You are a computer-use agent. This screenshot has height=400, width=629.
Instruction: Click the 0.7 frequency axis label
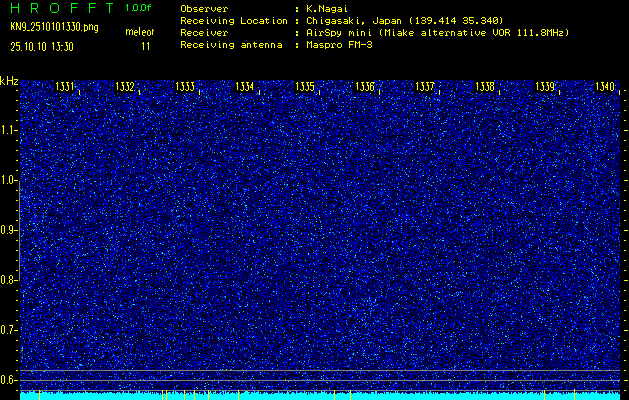(x=9, y=330)
